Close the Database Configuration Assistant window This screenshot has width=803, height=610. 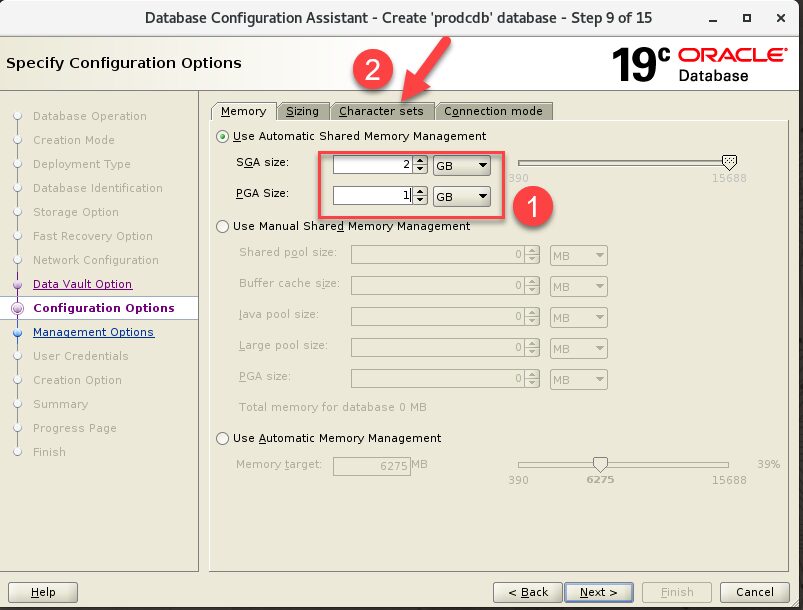pos(780,18)
